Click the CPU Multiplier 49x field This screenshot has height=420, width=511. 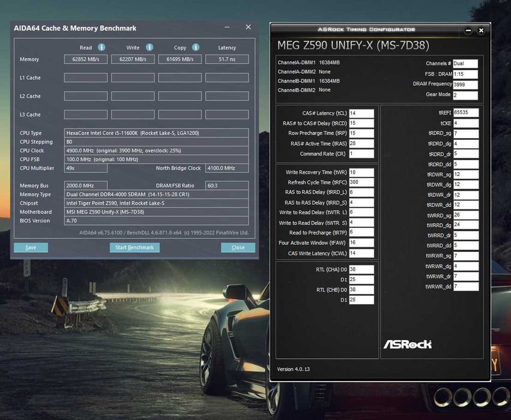coord(86,168)
